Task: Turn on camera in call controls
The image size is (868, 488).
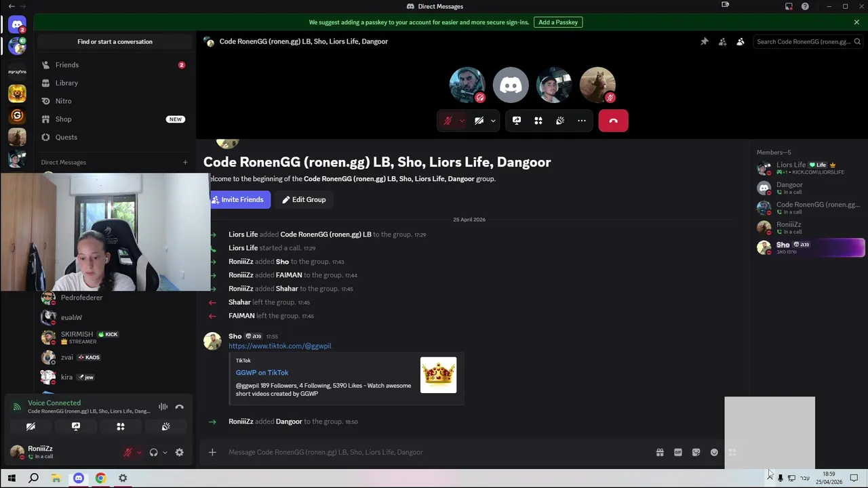Action: [479, 121]
